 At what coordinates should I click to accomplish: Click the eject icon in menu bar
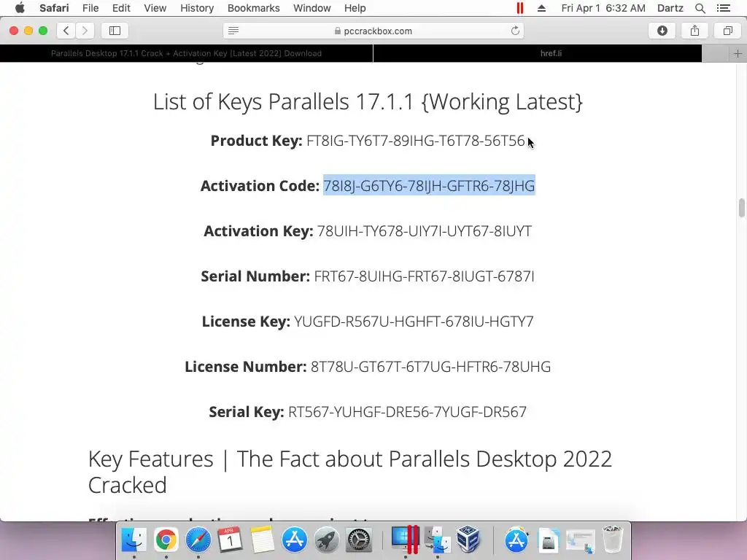(x=541, y=8)
